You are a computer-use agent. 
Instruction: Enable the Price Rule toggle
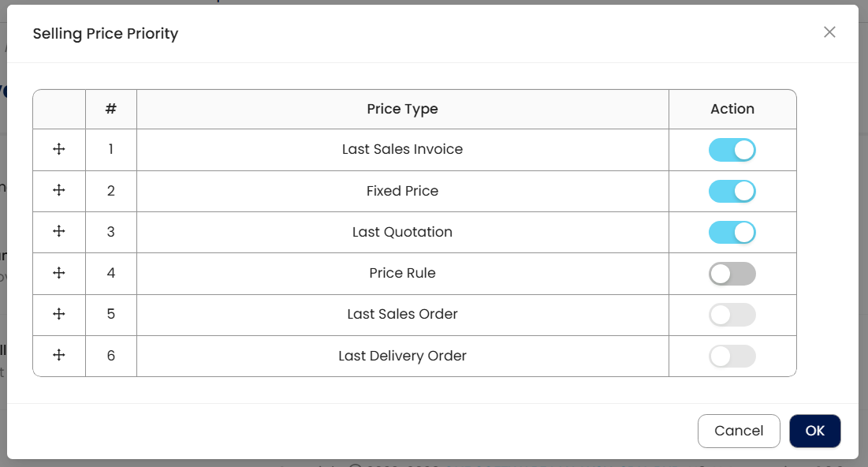[732, 274]
